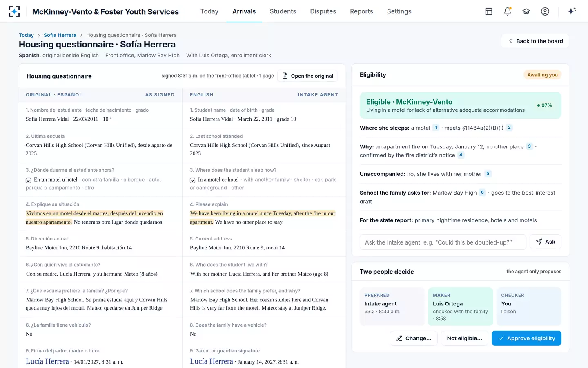Approve eligibility
Viewport: 588px width, 368px height.
(526, 338)
